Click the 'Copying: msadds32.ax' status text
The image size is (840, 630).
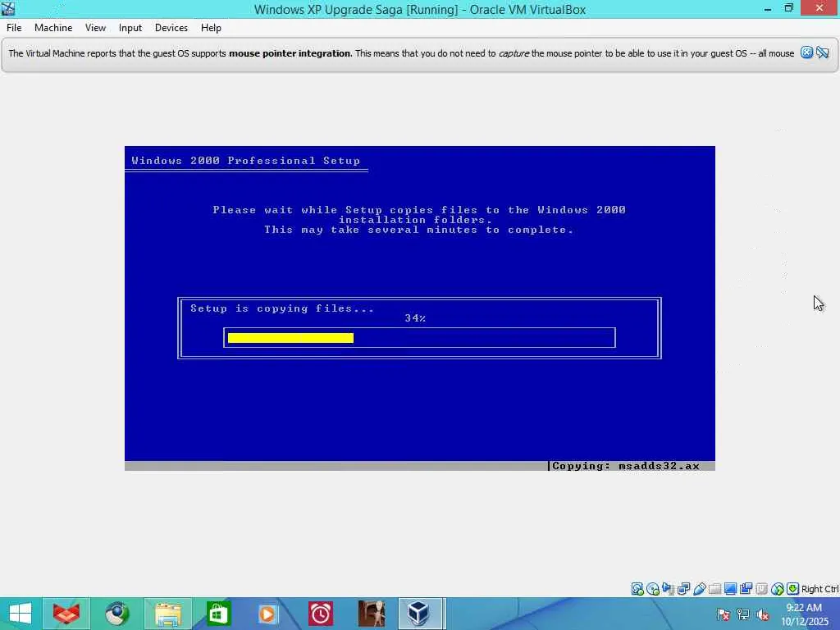(626, 466)
